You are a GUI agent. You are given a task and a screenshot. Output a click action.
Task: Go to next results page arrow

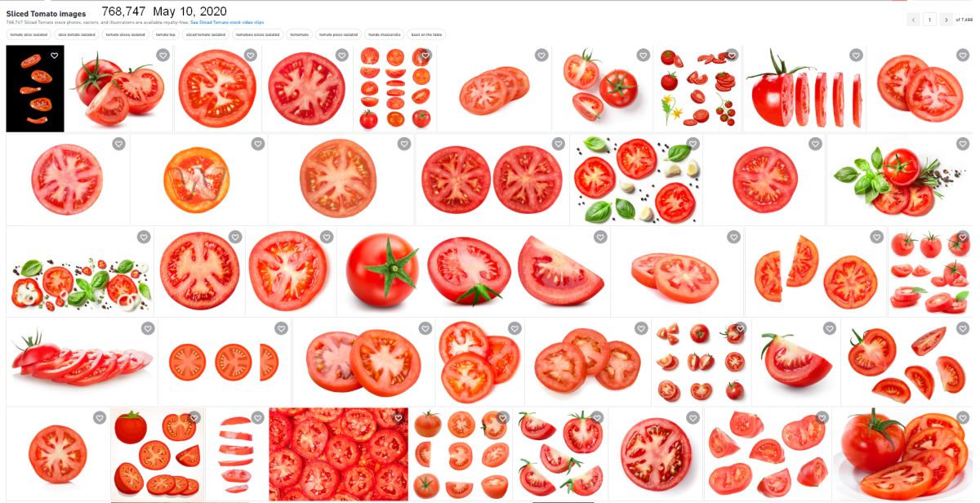pyautogui.click(x=946, y=20)
